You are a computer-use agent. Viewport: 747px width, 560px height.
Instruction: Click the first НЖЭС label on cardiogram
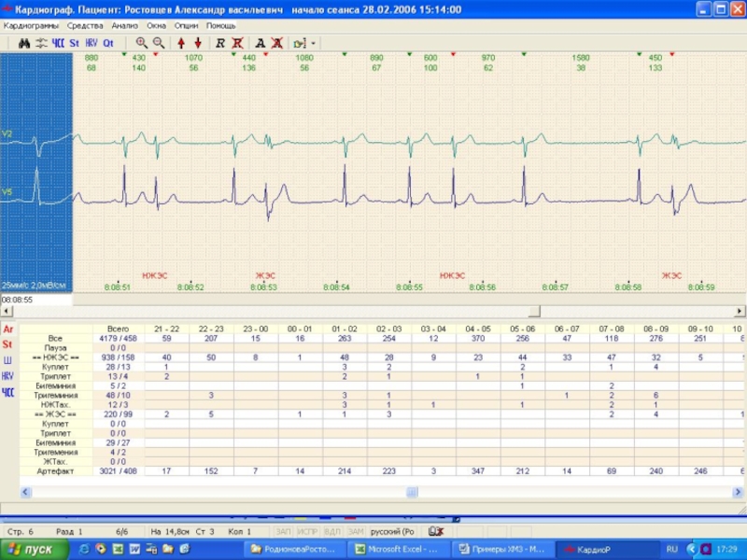155,275
